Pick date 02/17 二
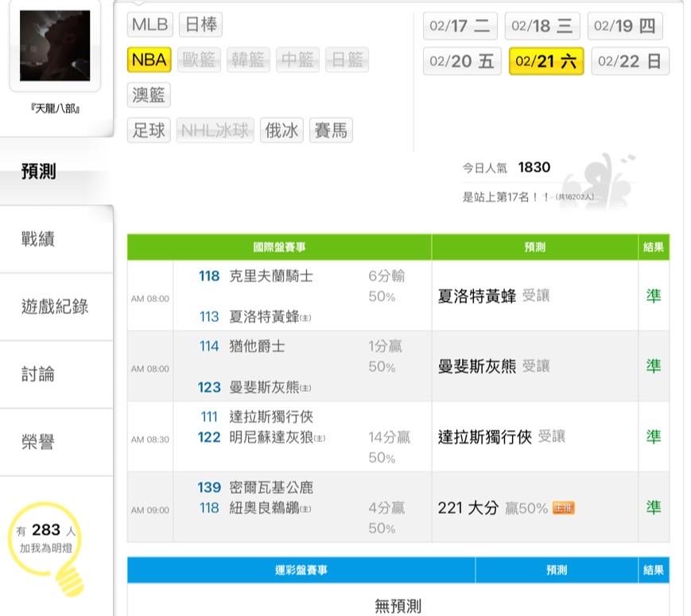The image size is (691, 616). 460,26
